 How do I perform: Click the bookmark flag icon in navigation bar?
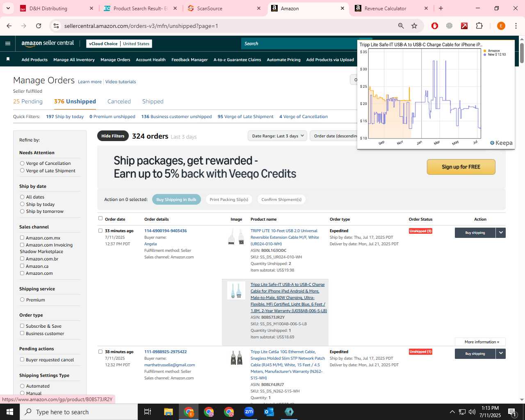tap(8, 59)
